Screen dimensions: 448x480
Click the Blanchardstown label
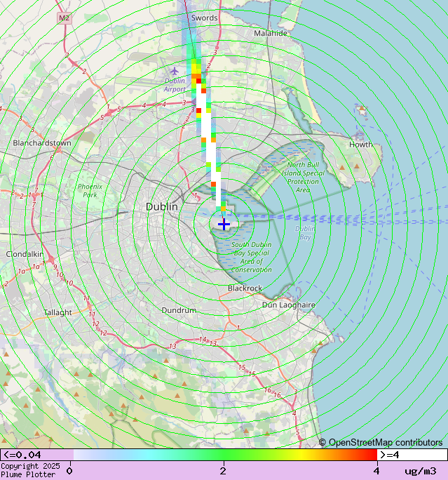pos(42,143)
